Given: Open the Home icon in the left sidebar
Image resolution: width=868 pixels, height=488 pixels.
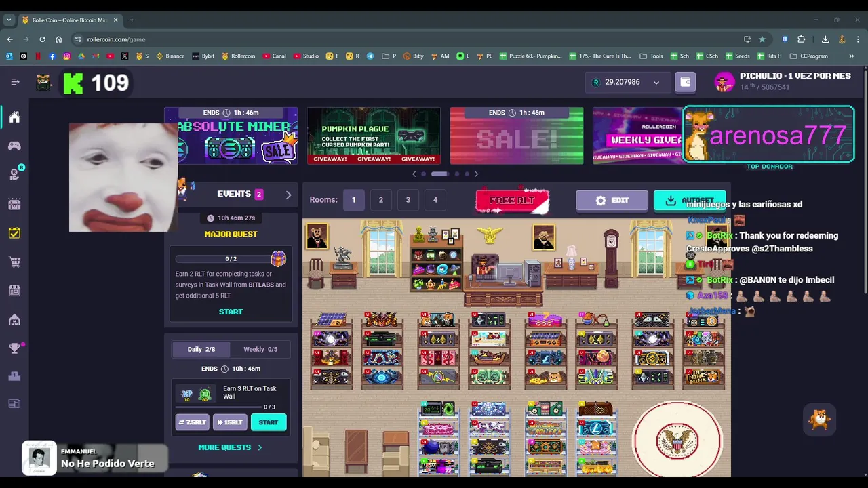Looking at the screenshot, I should pyautogui.click(x=14, y=117).
